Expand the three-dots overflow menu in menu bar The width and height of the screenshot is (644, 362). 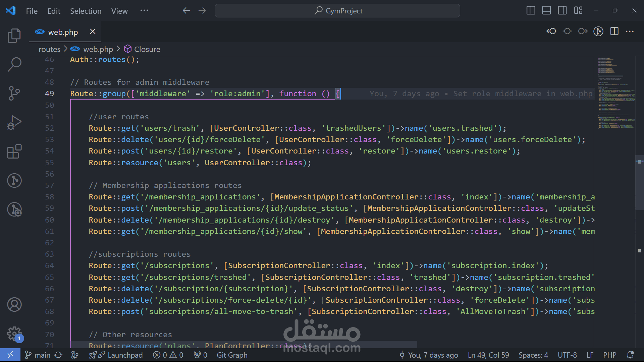tap(144, 11)
